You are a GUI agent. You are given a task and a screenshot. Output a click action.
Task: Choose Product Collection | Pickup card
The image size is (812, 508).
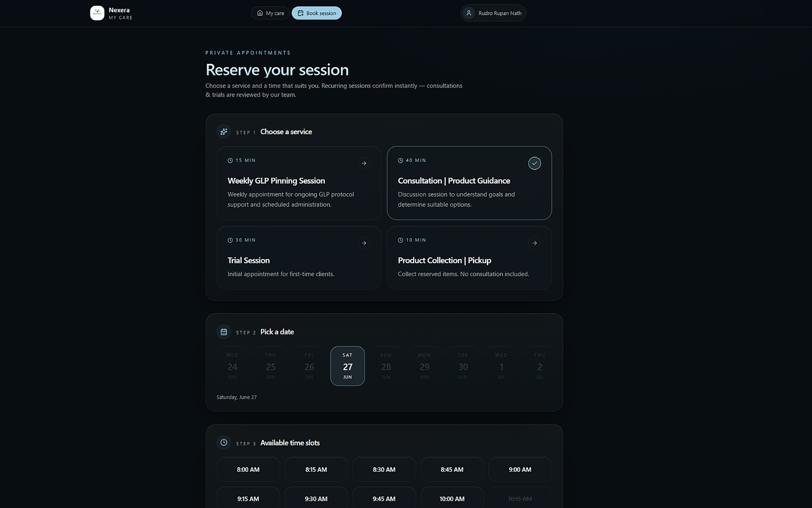pyautogui.click(x=469, y=258)
